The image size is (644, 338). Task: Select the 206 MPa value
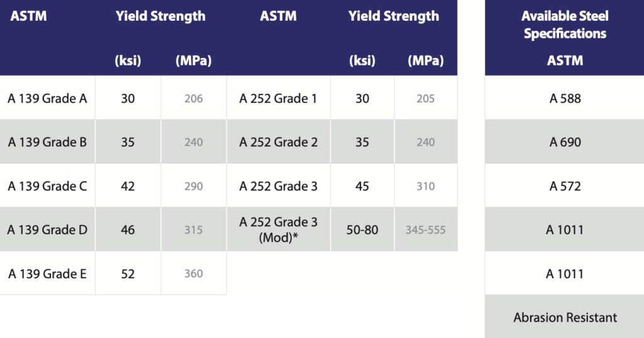point(194,99)
